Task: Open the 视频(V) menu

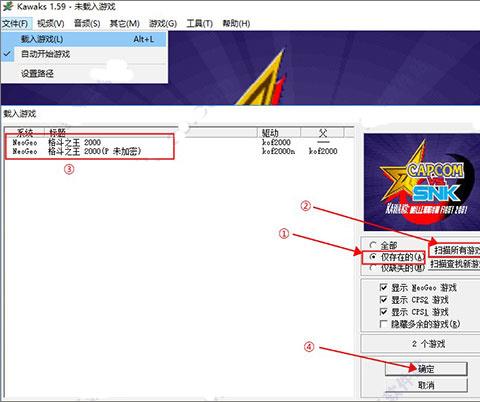Action: click(x=51, y=23)
